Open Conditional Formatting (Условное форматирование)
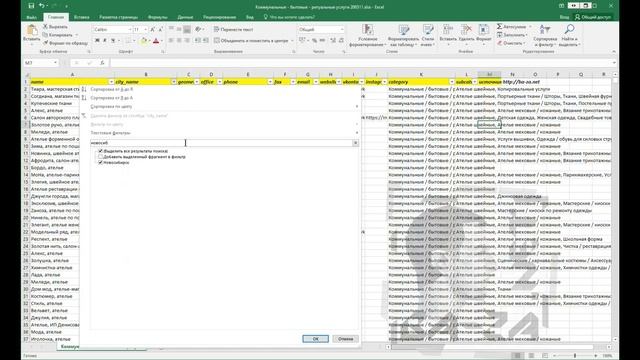The width and height of the screenshot is (640, 360). point(367,35)
